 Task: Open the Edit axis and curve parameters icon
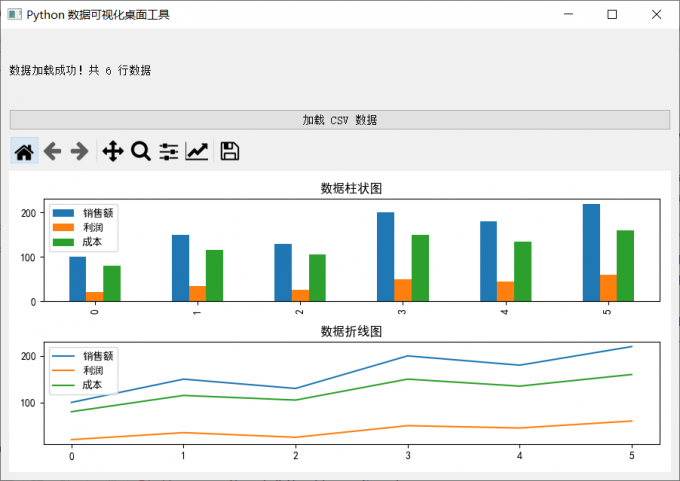pos(197,151)
